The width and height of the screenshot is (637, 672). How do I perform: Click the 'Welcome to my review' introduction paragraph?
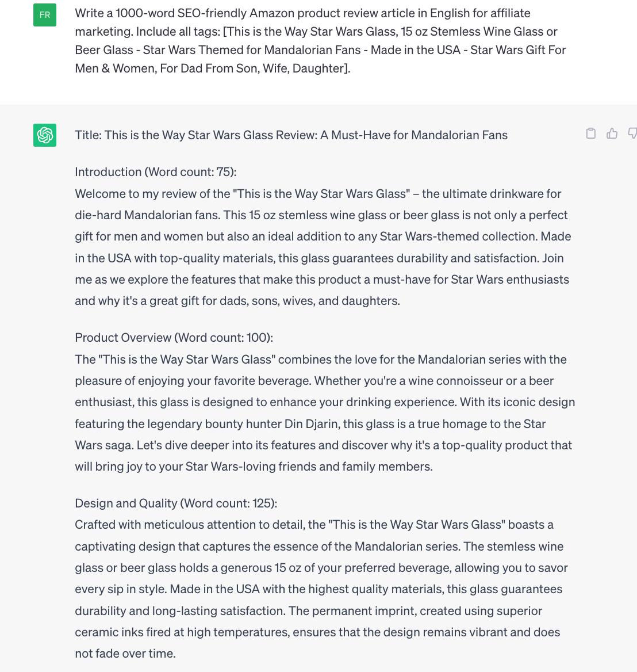tap(323, 247)
